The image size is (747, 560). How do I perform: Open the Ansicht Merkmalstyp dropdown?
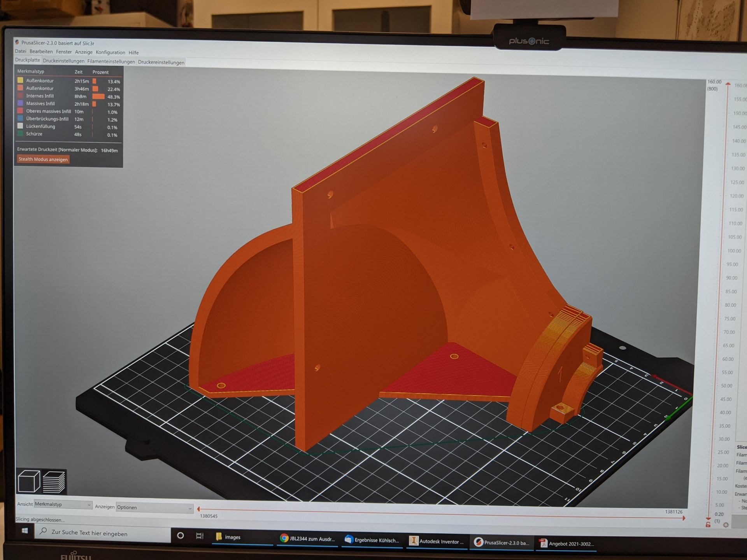pyautogui.click(x=63, y=504)
